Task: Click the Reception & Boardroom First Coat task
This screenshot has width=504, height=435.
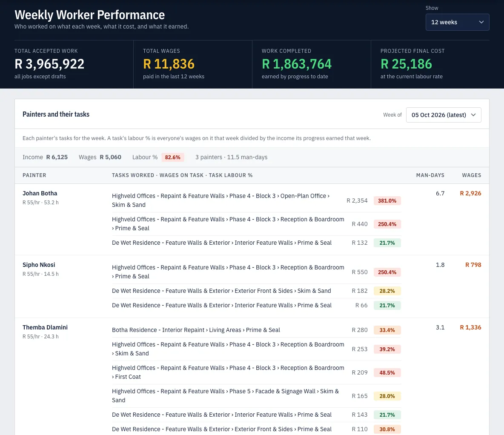Action: [x=228, y=372]
